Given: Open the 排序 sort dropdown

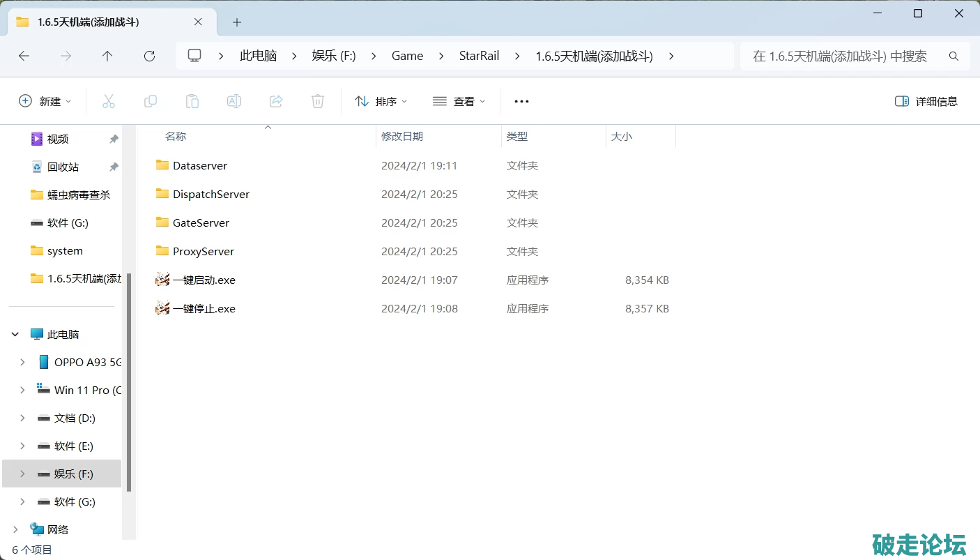Looking at the screenshot, I should click(381, 101).
